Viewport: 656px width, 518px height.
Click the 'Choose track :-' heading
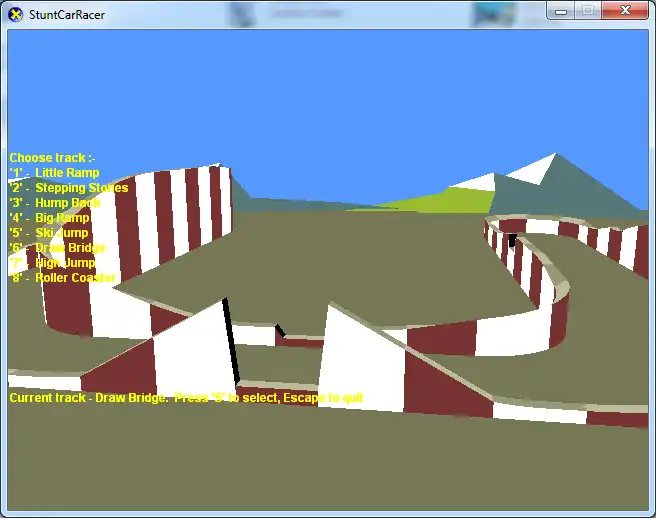point(52,158)
